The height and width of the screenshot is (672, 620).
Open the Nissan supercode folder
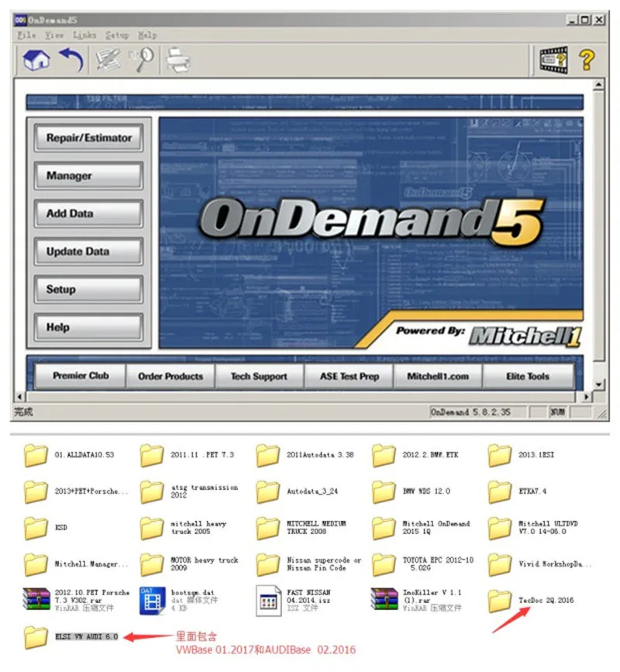(308, 564)
